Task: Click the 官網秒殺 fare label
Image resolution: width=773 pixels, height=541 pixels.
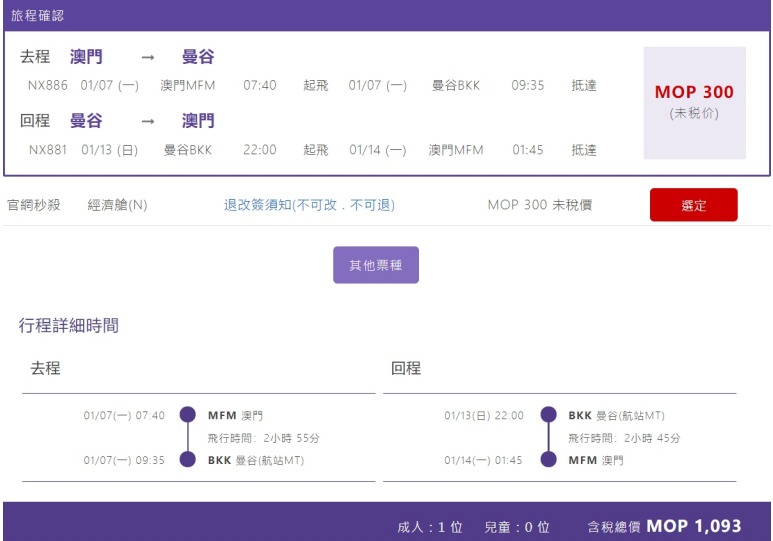Action: [x=34, y=205]
